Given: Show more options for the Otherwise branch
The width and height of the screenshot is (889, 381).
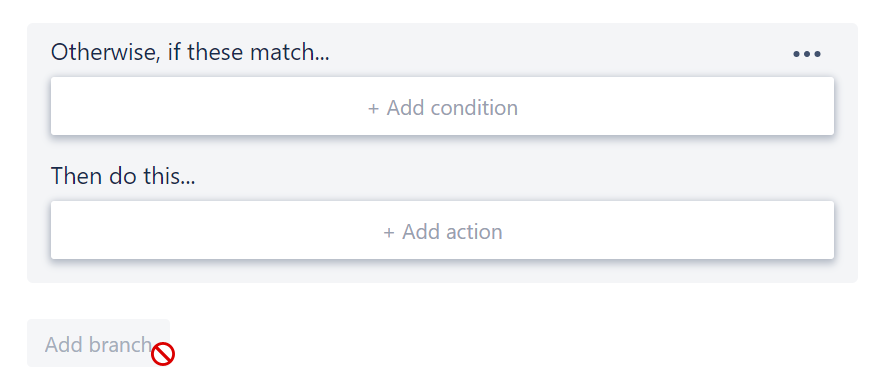Looking at the screenshot, I should coord(806,54).
